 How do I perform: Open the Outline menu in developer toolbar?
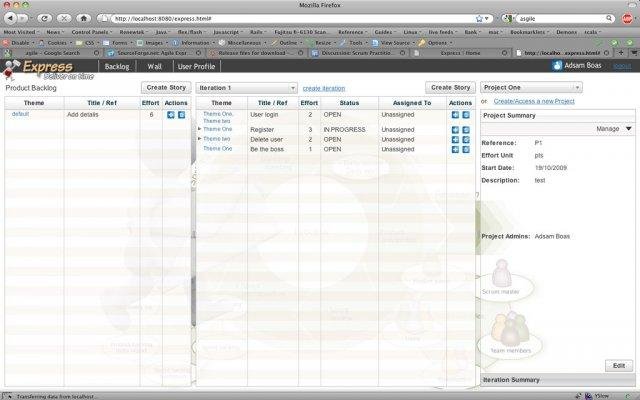[287, 42]
